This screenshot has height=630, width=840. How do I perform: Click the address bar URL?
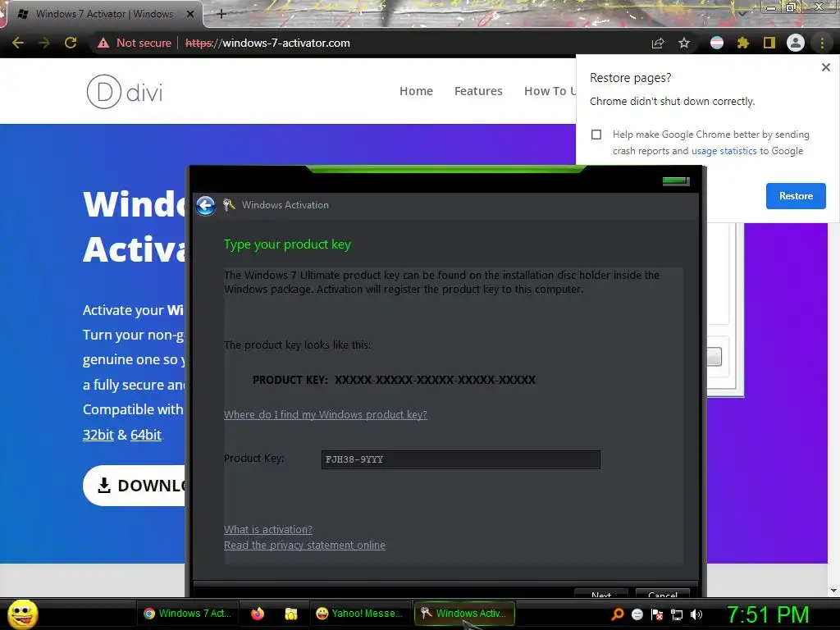[267, 43]
